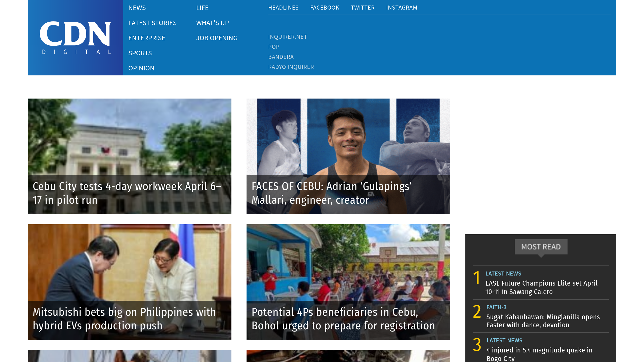The image size is (644, 362).
Task: Open the LATEST STORIES section
Action: pyautogui.click(x=152, y=23)
